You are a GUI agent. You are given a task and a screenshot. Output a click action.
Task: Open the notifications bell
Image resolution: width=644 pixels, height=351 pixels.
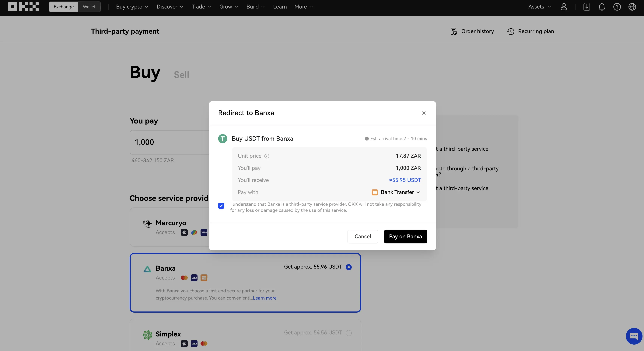pyautogui.click(x=602, y=7)
